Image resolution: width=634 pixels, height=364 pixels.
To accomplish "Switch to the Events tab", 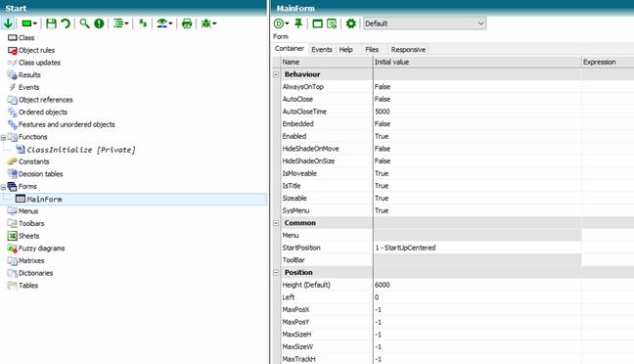I will click(x=322, y=50).
